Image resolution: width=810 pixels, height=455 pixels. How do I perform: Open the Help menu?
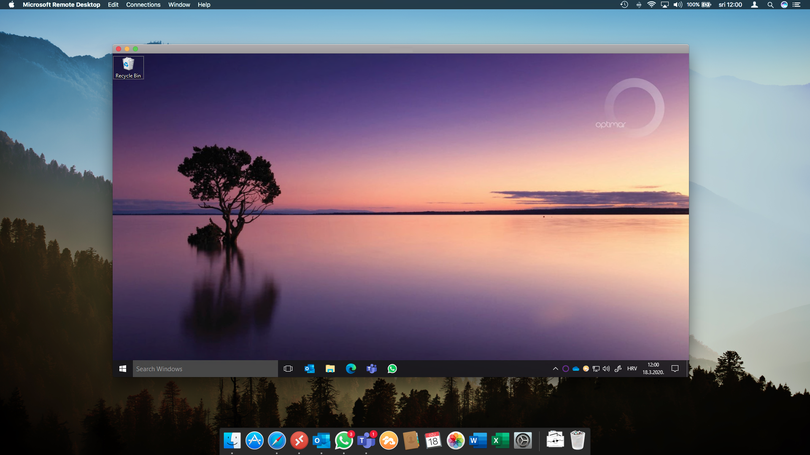204,5
